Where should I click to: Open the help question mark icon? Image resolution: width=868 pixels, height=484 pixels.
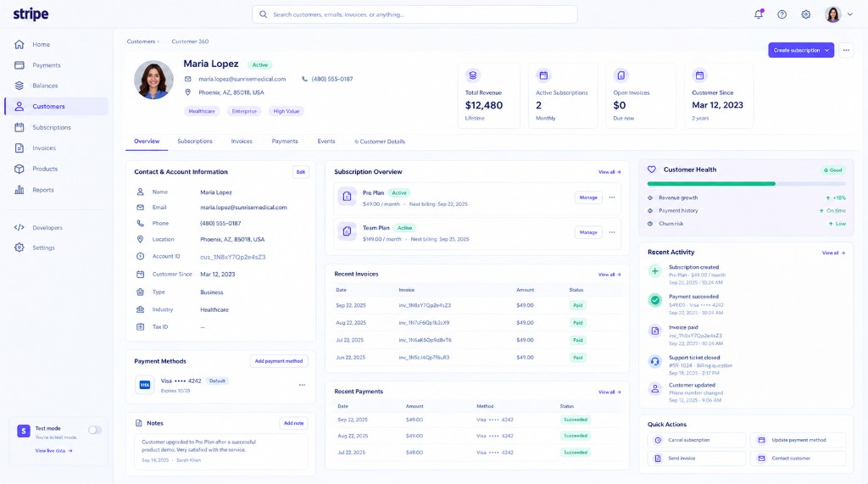click(x=782, y=14)
